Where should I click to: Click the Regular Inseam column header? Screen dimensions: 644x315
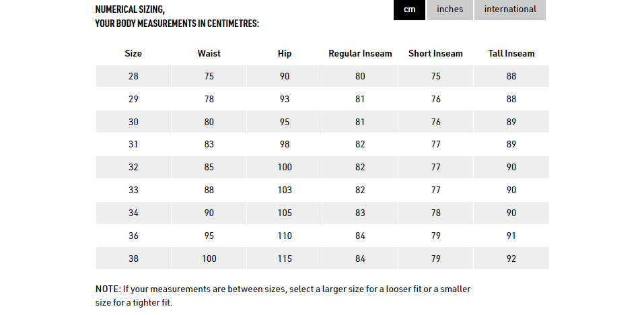coord(360,53)
